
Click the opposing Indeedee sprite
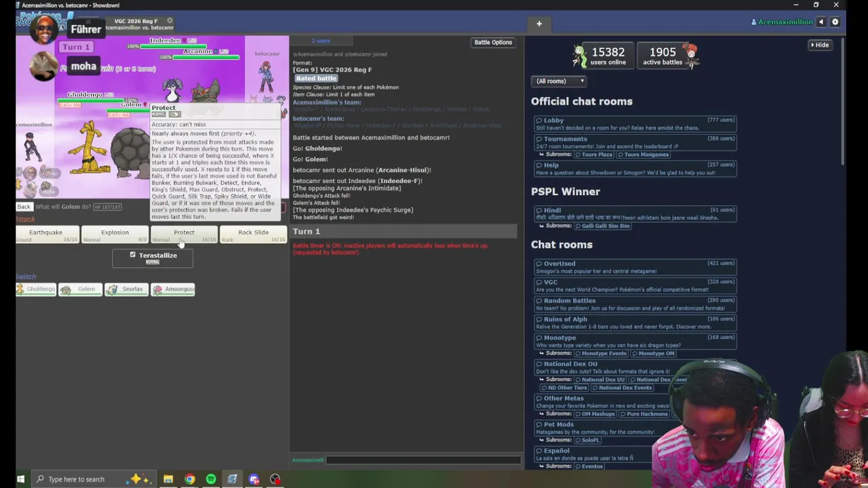pos(172,90)
